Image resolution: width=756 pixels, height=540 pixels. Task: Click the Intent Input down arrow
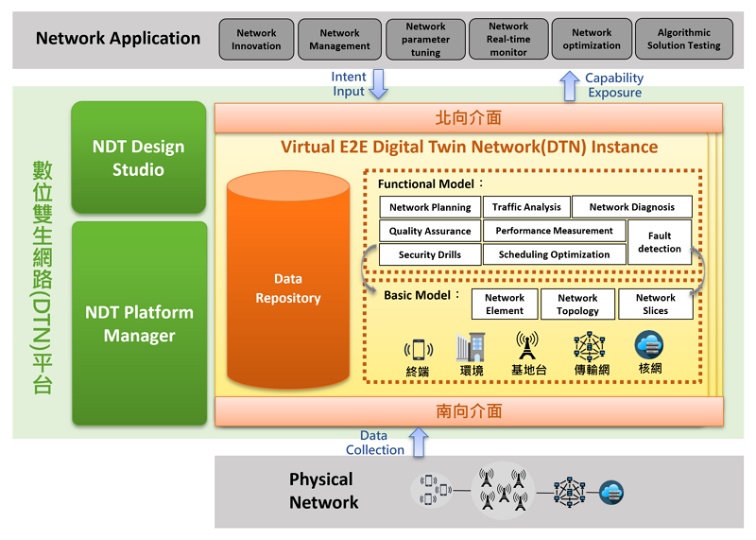tap(378, 84)
